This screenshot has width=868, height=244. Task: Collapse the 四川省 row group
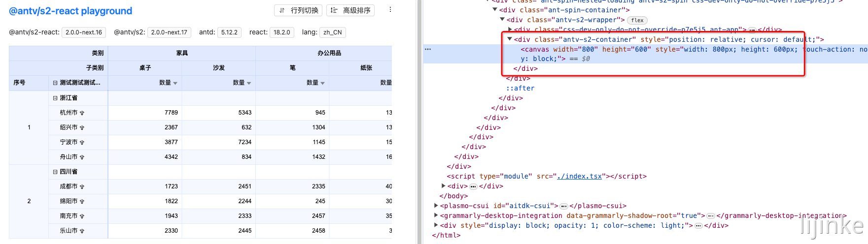pos(55,172)
